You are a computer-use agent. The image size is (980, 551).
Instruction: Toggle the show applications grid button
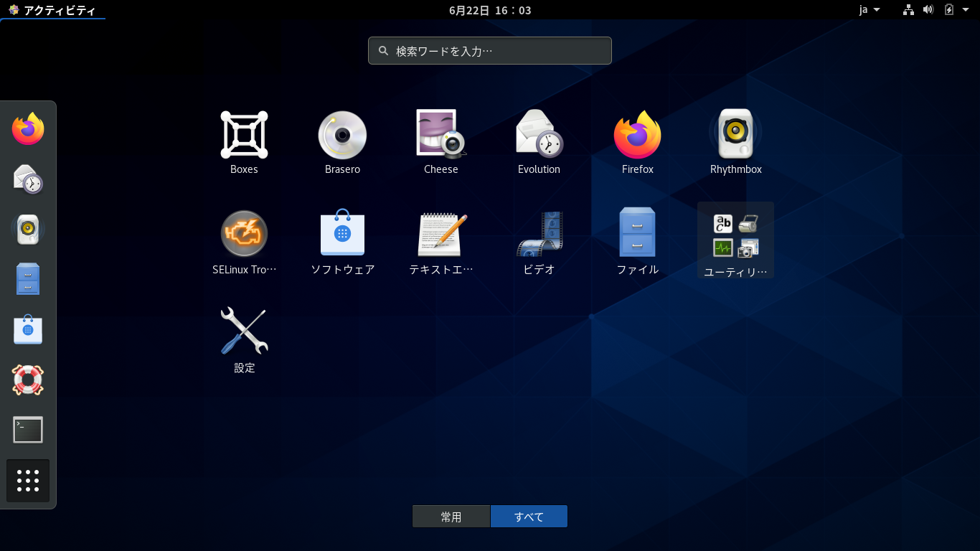[x=28, y=481]
